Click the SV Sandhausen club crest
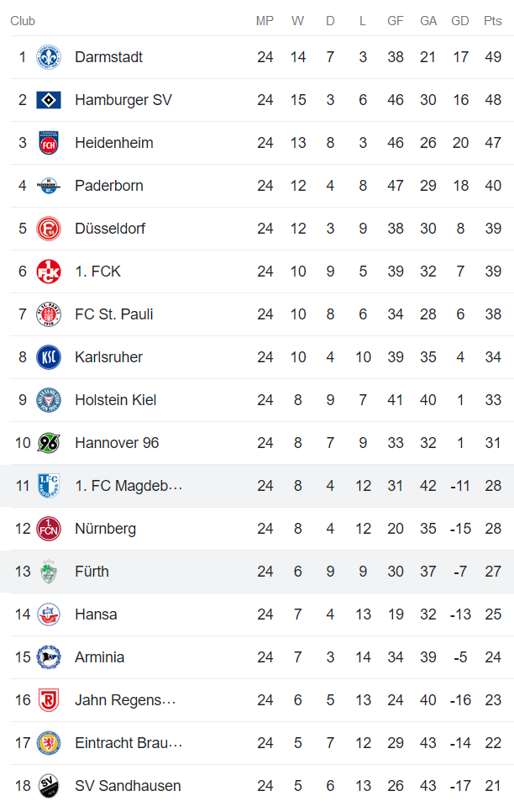514x812 pixels. click(48, 785)
